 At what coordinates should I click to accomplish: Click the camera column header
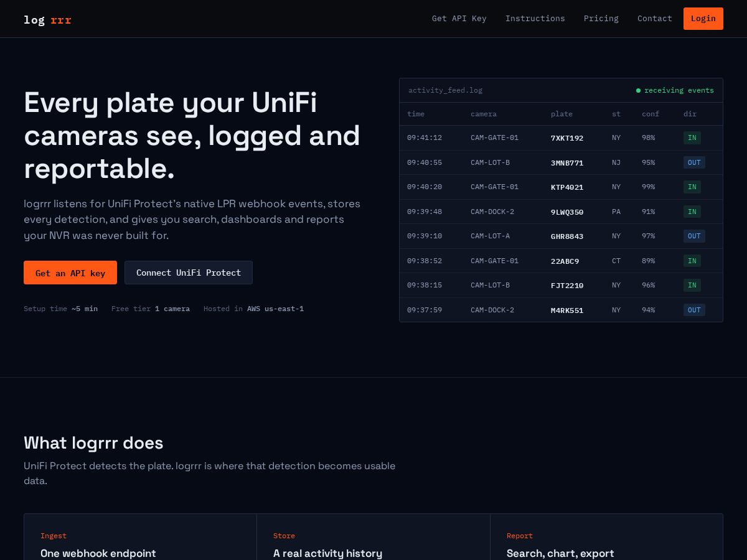[x=484, y=114]
